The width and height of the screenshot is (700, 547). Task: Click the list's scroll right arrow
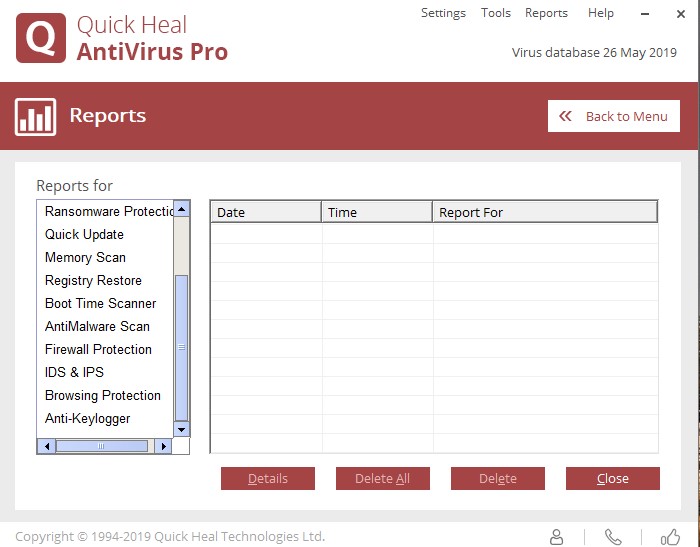click(163, 446)
